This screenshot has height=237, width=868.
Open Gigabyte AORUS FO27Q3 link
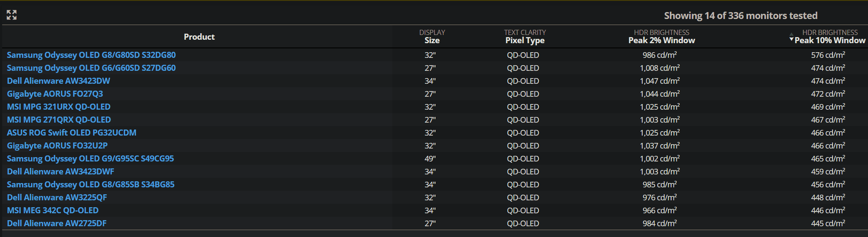(x=55, y=94)
